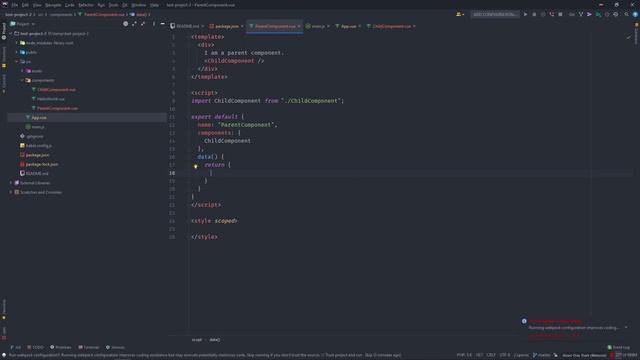Open the Edit menu
This screenshot has height=360, width=640.
pos(25,5)
